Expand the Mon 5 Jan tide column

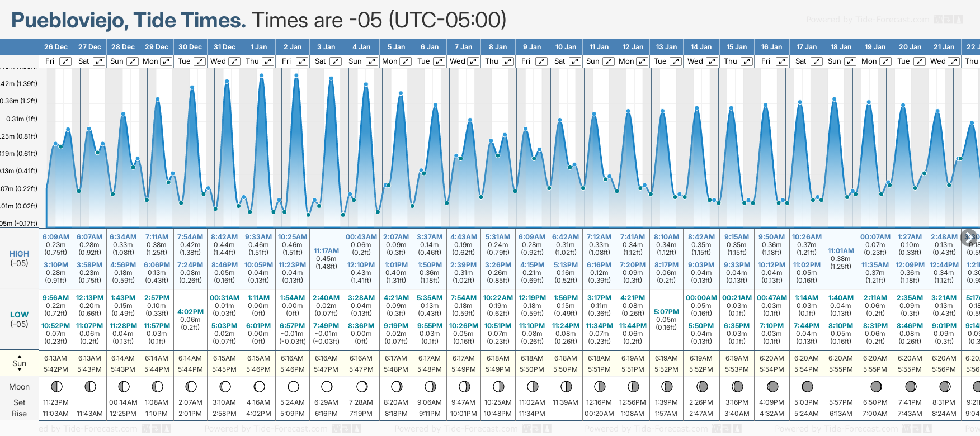(x=406, y=61)
